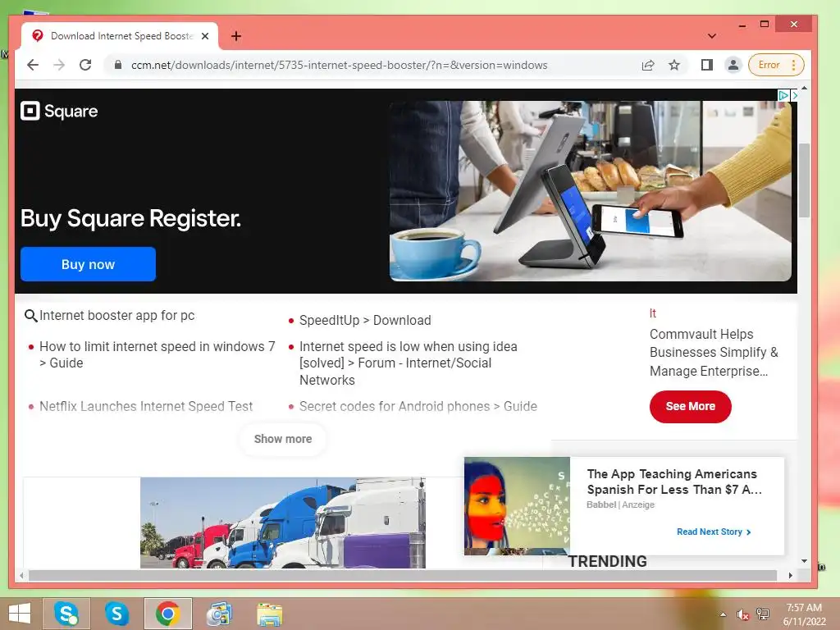Image resolution: width=840 pixels, height=630 pixels.
Task: Switch to Chrome in taskbar
Action: point(167,614)
